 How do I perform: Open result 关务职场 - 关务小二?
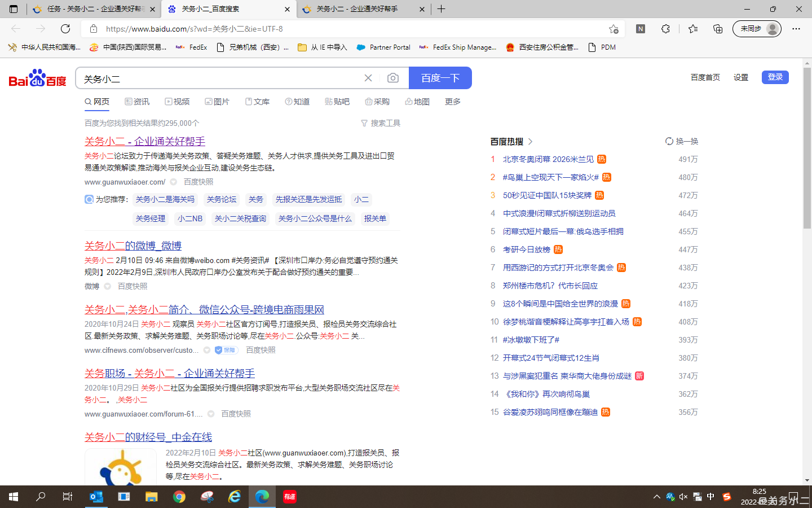click(x=170, y=373)
